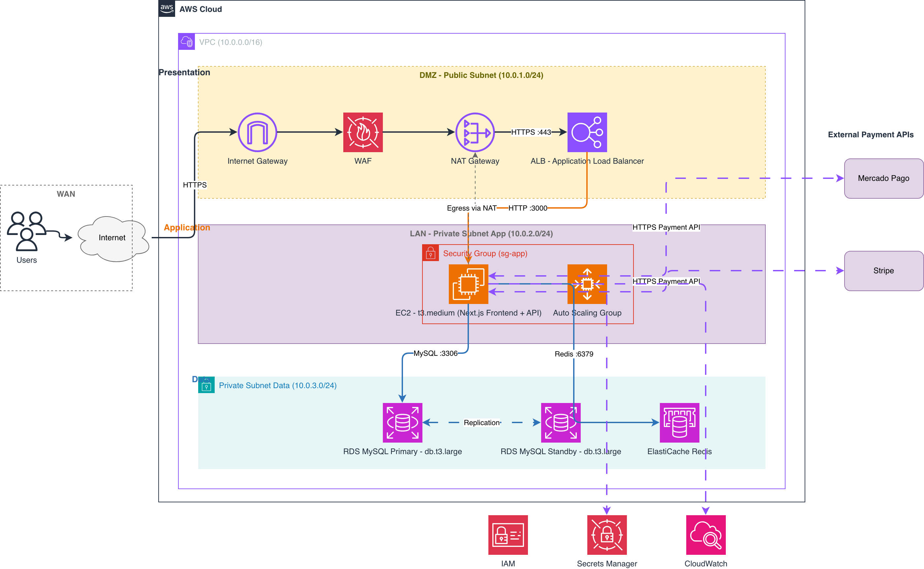The image size is (924, 569).
Task: Click the Users group icon
Action: click(27, 231)
